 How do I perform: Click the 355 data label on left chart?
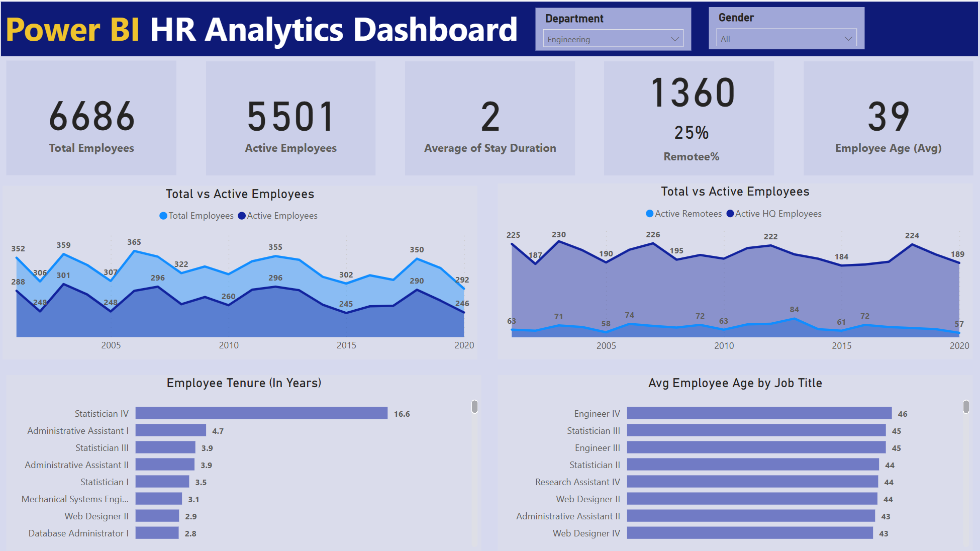275,247
